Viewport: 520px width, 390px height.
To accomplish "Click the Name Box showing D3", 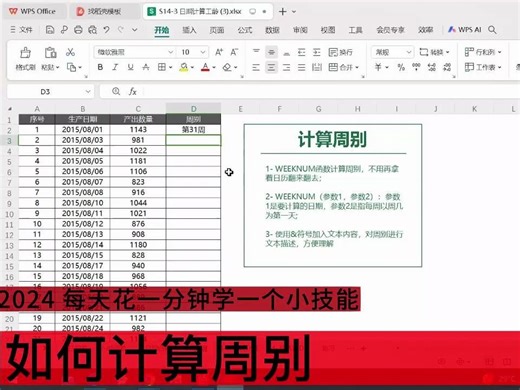I will click(50, 92).
